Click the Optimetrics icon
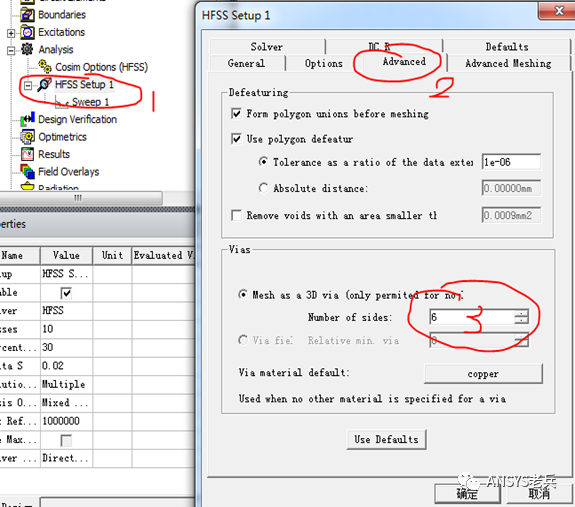 28,137
